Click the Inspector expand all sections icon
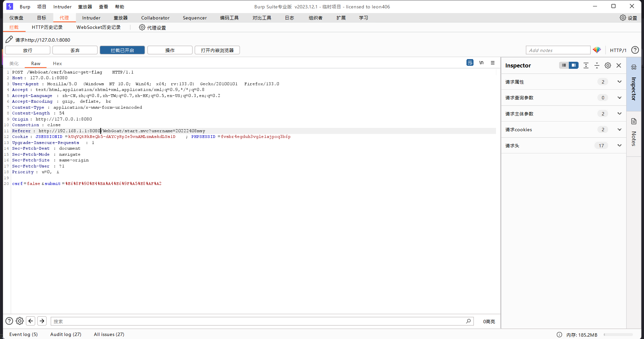This screenshot has height=339, width=644. (586, 65)
